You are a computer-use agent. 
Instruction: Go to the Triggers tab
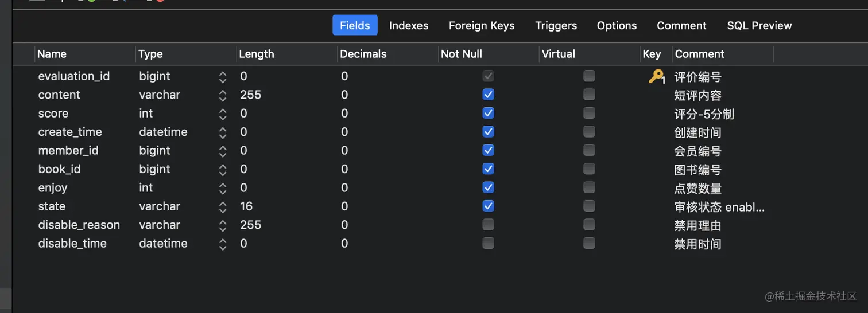[x=556, y=25]
